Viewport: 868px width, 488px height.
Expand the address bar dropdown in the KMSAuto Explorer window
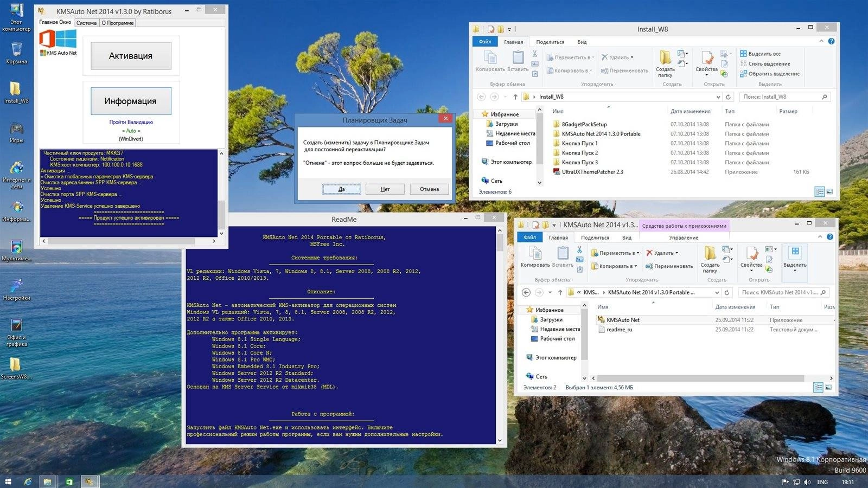point(717,292)
